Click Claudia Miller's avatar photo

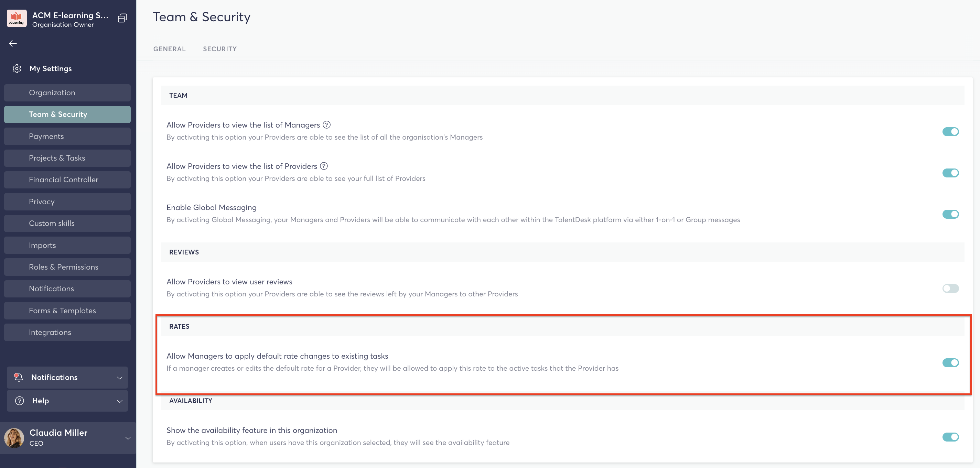14,438
